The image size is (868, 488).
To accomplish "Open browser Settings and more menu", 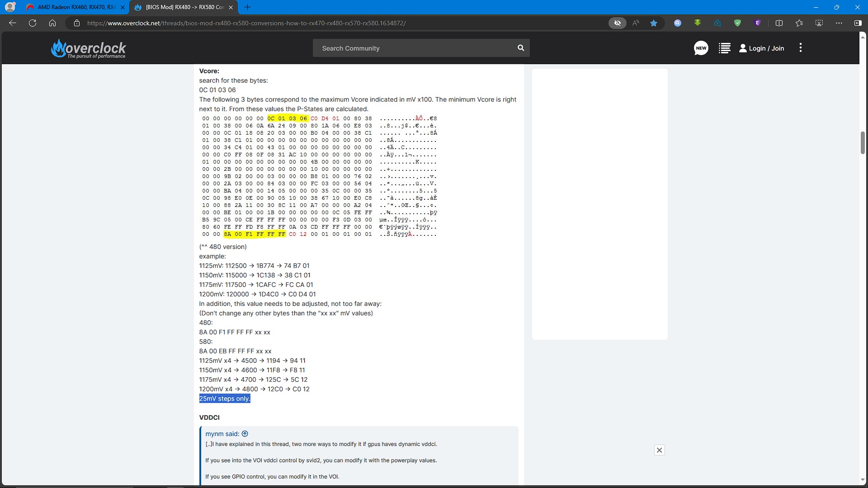I will [x=839, y=23].
